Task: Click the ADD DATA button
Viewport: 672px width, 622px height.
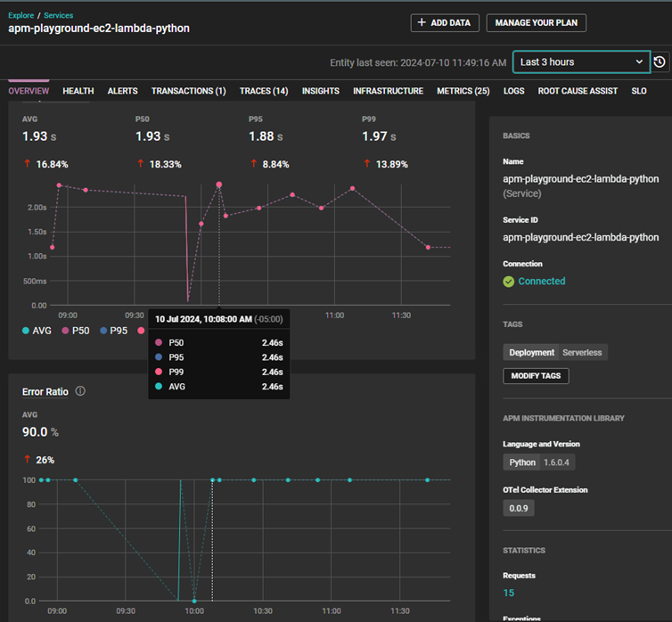Action: click(445, 22)
